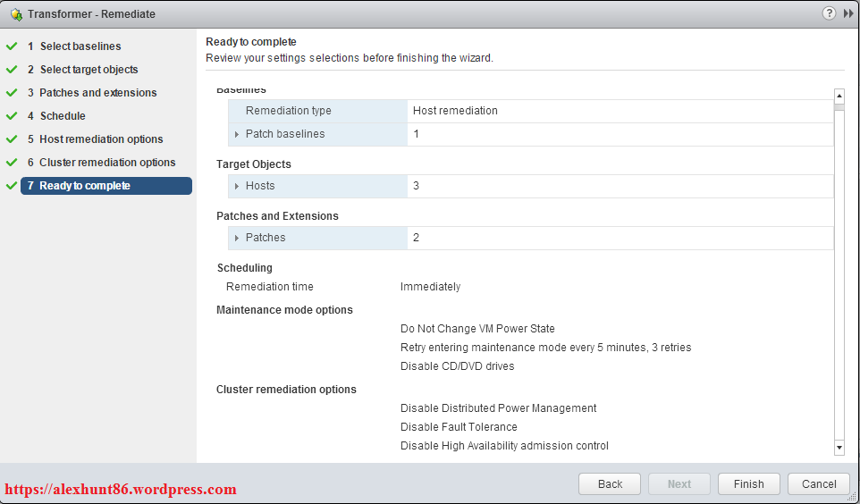Image resolution: width=860 pixels, height=504 pixels.
Task: Click the scrollbar up arrow
Action: tap(839, 95)
